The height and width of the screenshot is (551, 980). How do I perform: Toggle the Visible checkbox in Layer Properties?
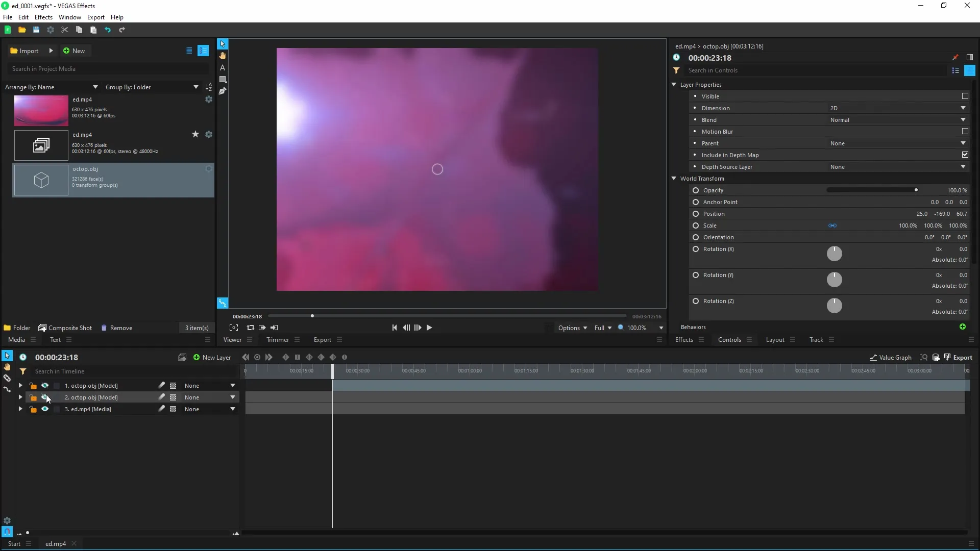[965, 96]
